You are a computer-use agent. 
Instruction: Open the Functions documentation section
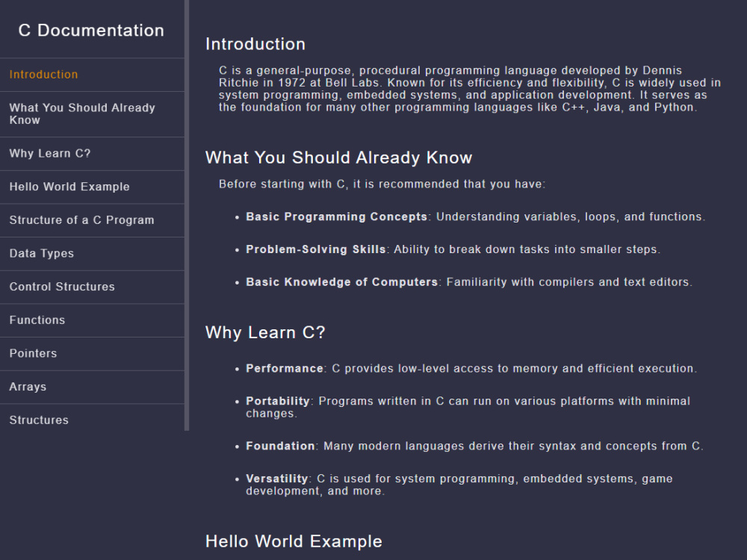[x=37, y=320]
